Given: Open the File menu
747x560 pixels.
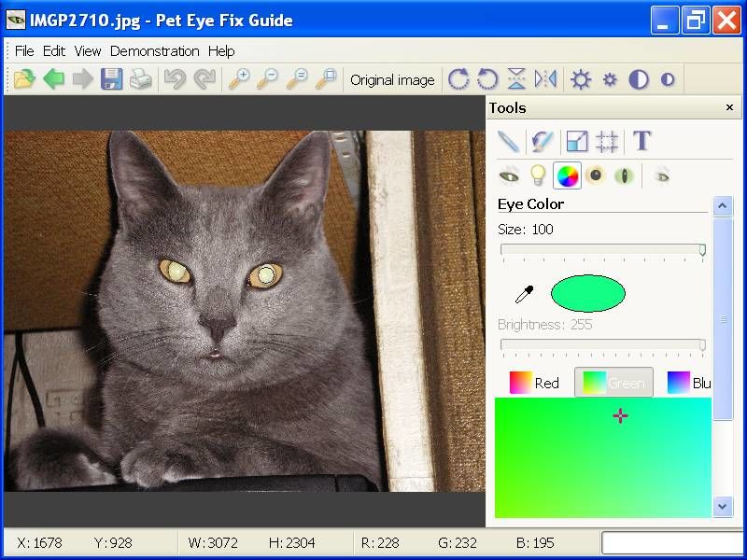Looking at the screenshot, I should [x=23, y=50].
